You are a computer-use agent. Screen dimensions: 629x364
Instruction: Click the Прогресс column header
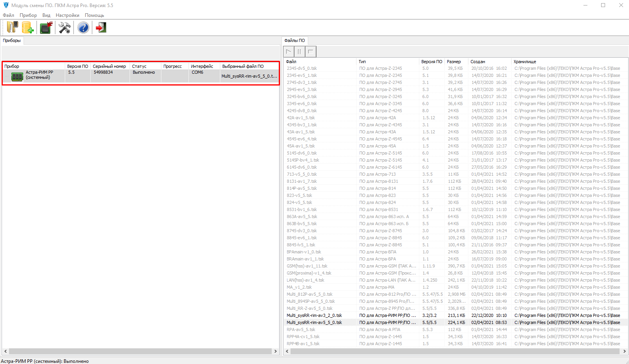coord(175,66)
